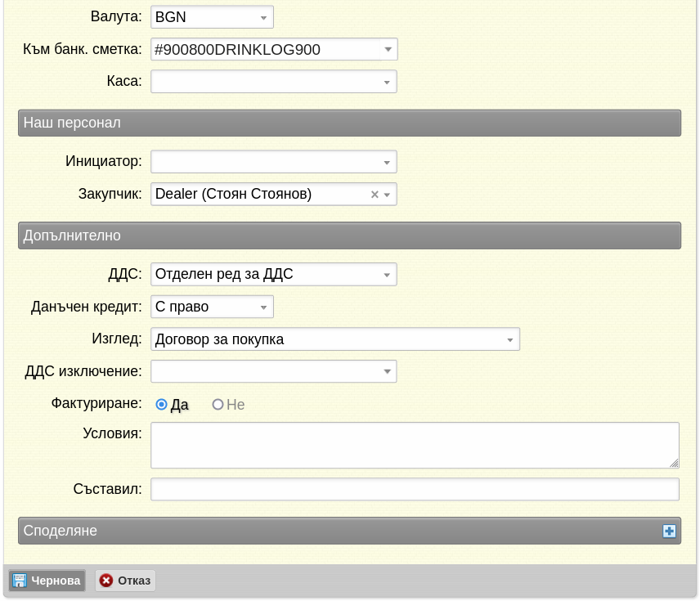Open the Изглед dropdown
Screen dimensions: 700x601
click(x=335, y=339)
